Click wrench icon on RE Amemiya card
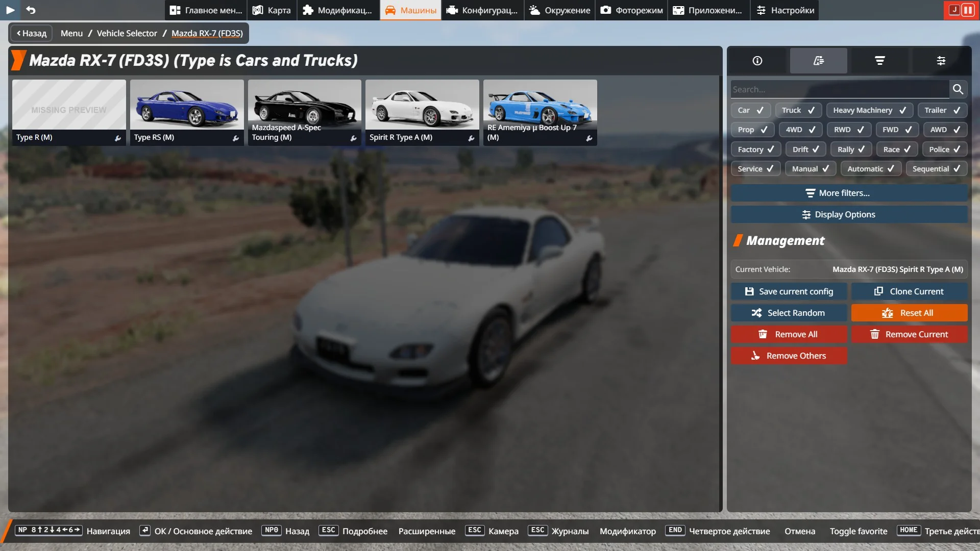The height and width of the screenshot is (551, 980). tap(590, 138)
